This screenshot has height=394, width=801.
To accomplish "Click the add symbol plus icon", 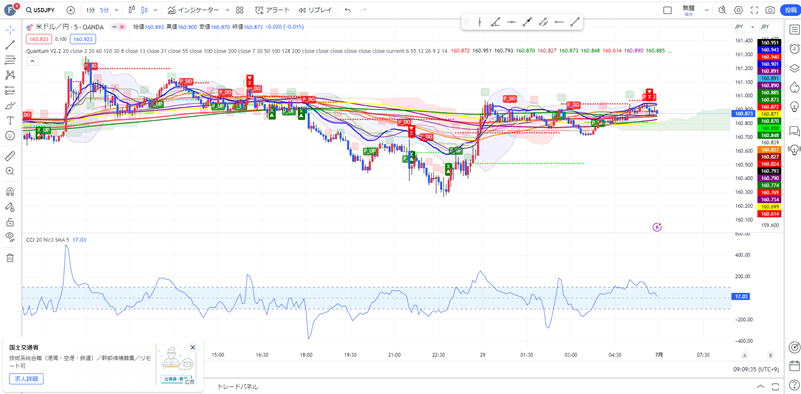I will [x=70, y=10].
